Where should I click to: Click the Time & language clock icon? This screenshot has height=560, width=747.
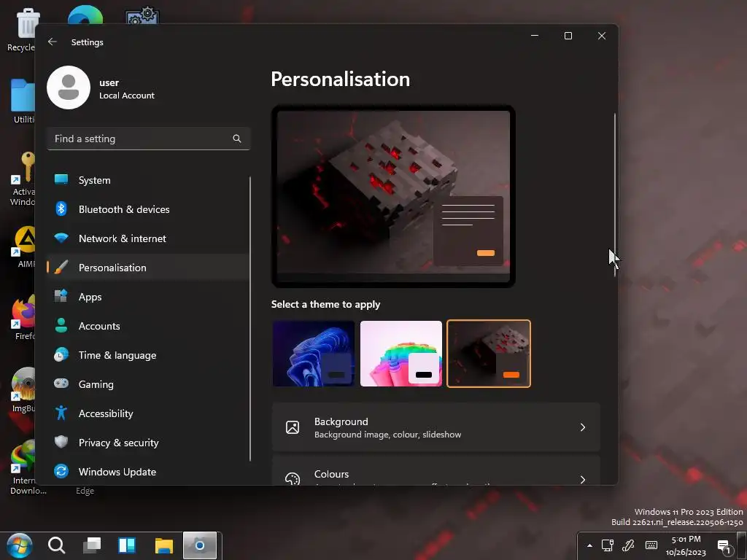pos(61,355)
